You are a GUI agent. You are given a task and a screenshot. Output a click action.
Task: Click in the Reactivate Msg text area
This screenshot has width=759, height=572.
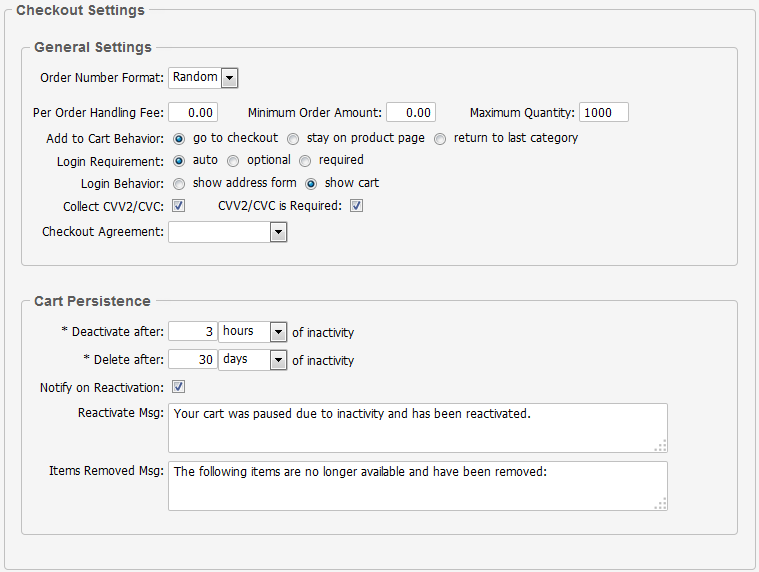[417, 428]
